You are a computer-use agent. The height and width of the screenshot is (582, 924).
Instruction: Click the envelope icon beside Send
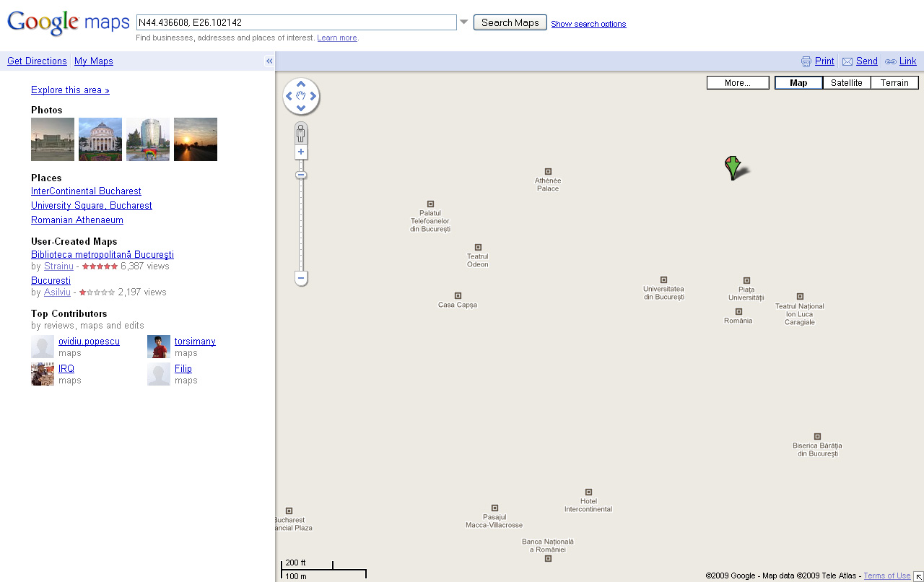point(847,61)
